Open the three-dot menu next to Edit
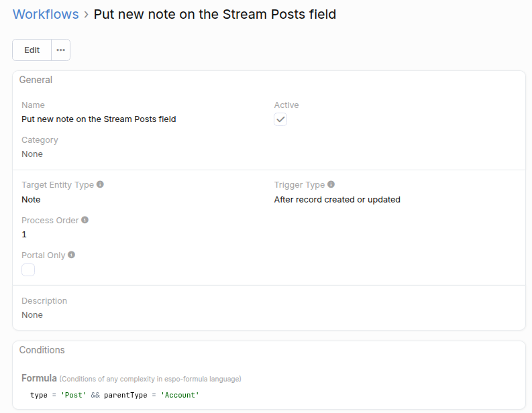Screen dimensions: 532x413 (60, 50)
